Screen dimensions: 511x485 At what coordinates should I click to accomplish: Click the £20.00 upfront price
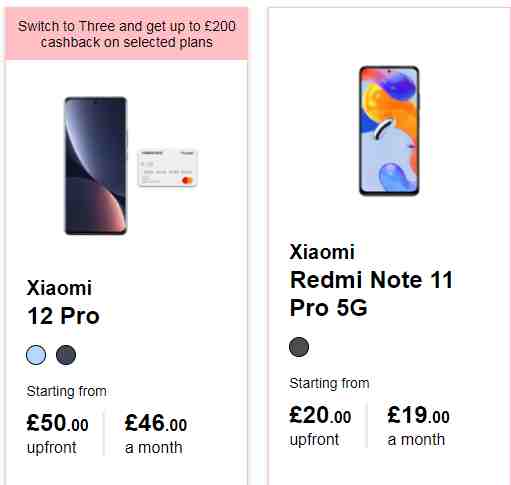[x=320, y=415]
